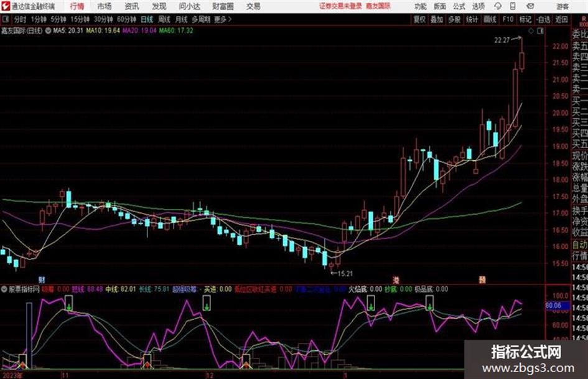
Task: Click the MA20: 19.04 label
Action: pyautogui.click(x=139, y=30)
